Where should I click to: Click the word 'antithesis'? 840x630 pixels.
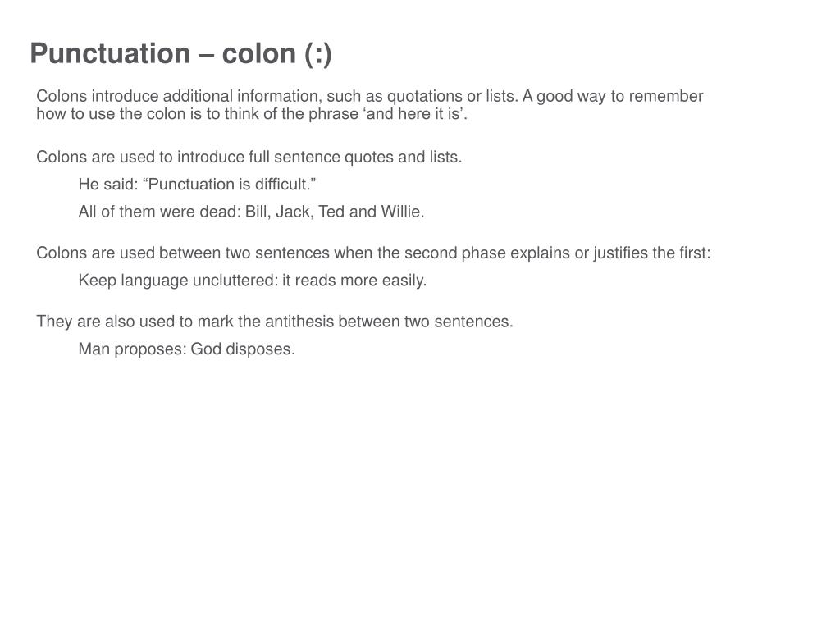(299, 322)
